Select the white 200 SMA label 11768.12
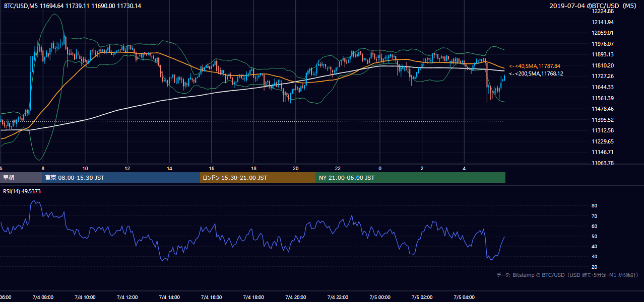 pos(536,73)
